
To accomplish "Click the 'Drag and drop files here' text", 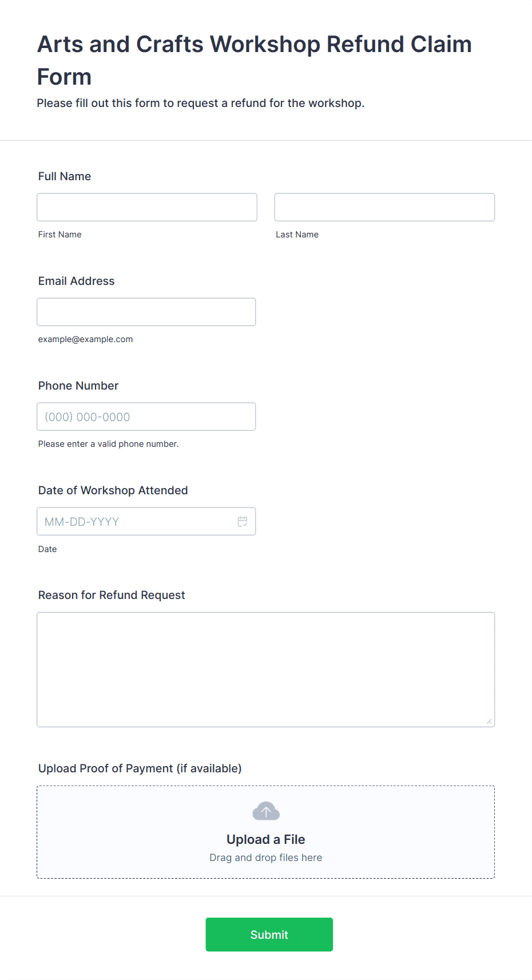I will click(266, 858).
